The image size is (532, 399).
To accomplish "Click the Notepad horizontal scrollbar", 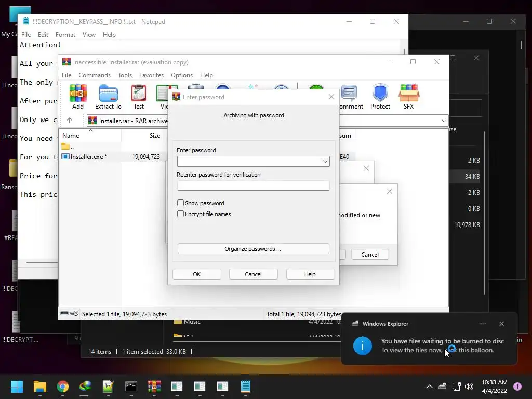I will click(x=43, y=262).
